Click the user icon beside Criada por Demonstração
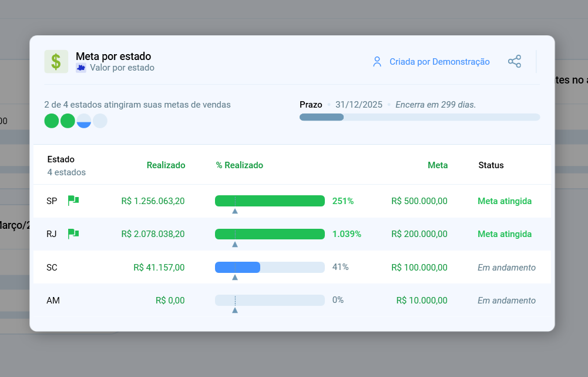 point(377,62)
